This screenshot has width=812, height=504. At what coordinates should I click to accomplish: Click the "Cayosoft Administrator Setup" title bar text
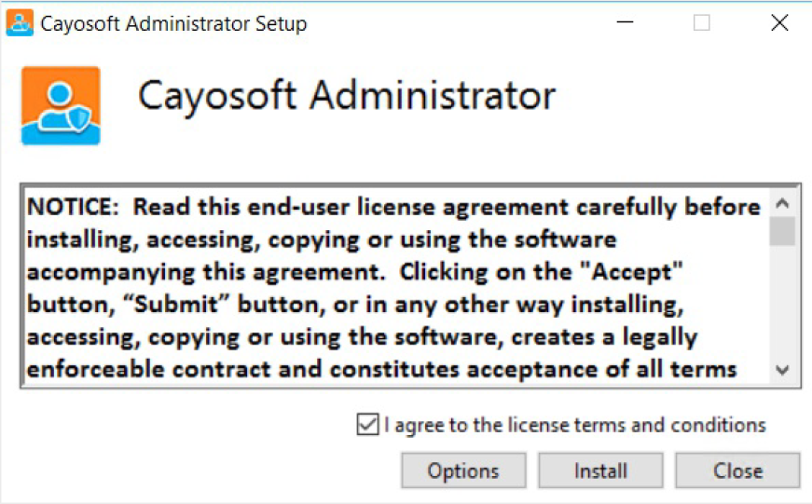(173, 24)
